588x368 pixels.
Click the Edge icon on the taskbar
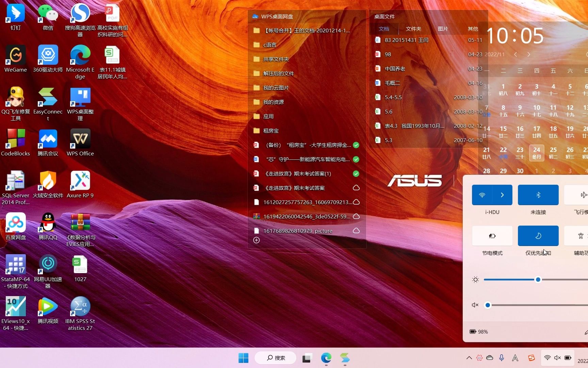pos(326,358)
